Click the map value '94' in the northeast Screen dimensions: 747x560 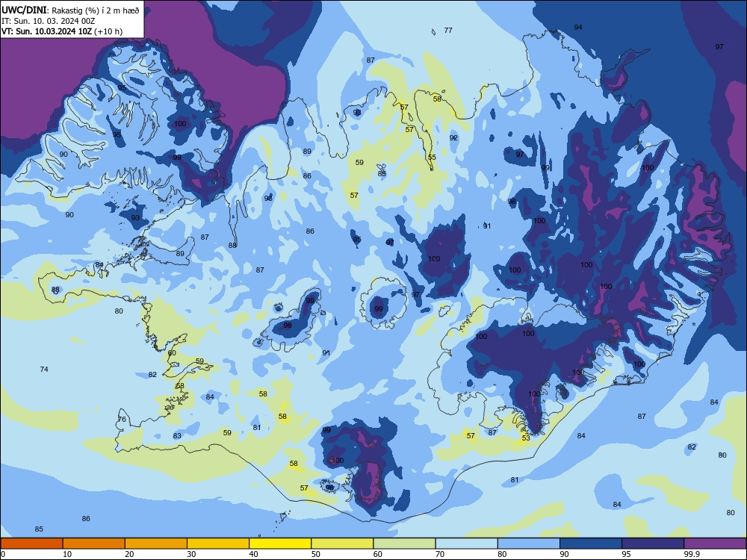click(578, 27)
